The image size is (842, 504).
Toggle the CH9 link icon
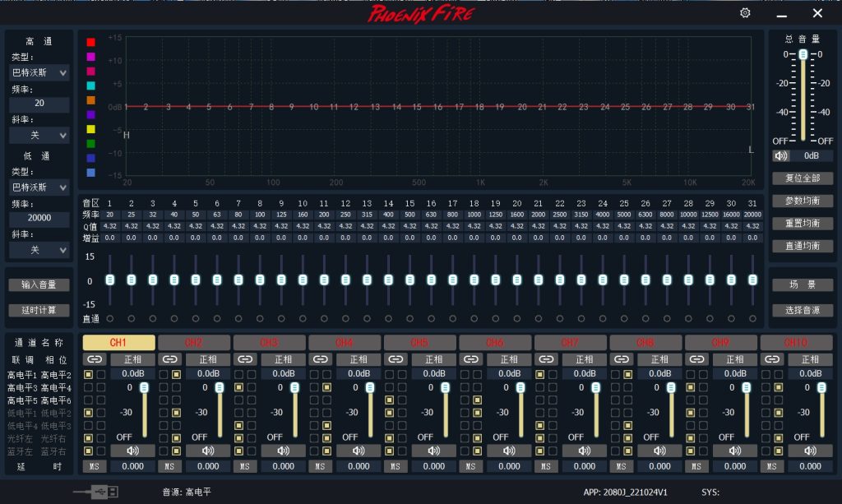[x=696, y=359]
